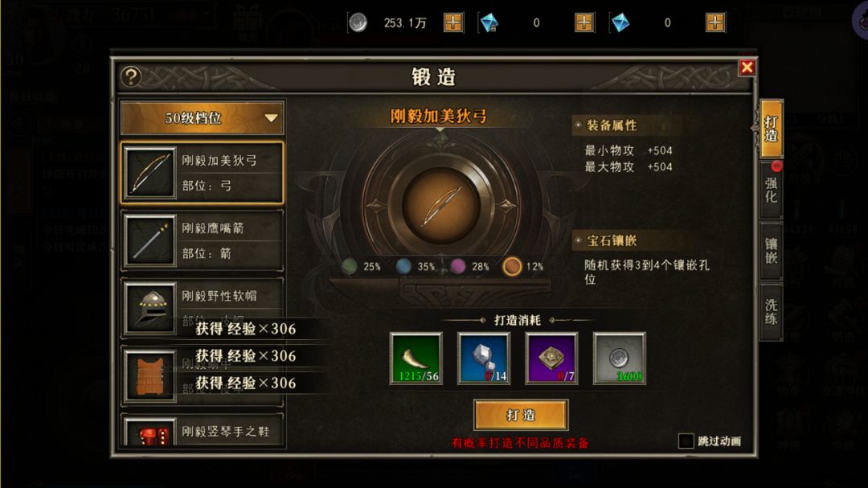Select 刚毅鹰嘴箭 arrow from equipment list
This screenshot has width=868, height=488.
[203, 240]
